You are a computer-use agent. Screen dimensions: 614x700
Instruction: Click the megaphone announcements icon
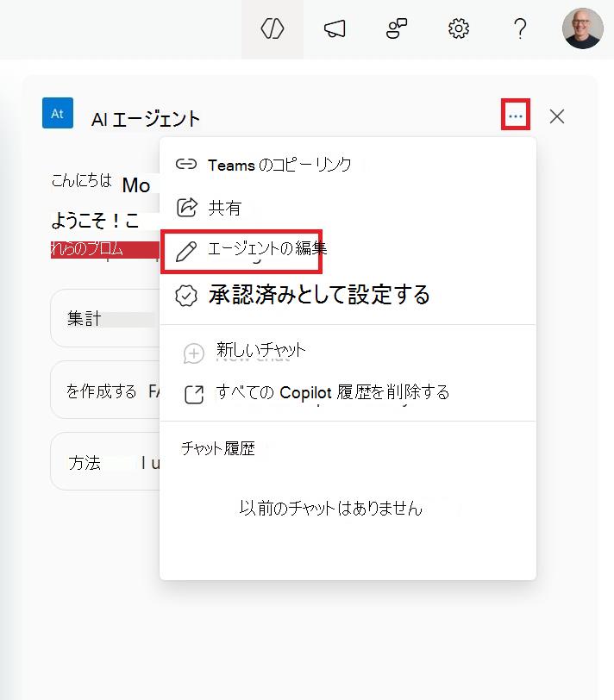[x=335, y=29]
